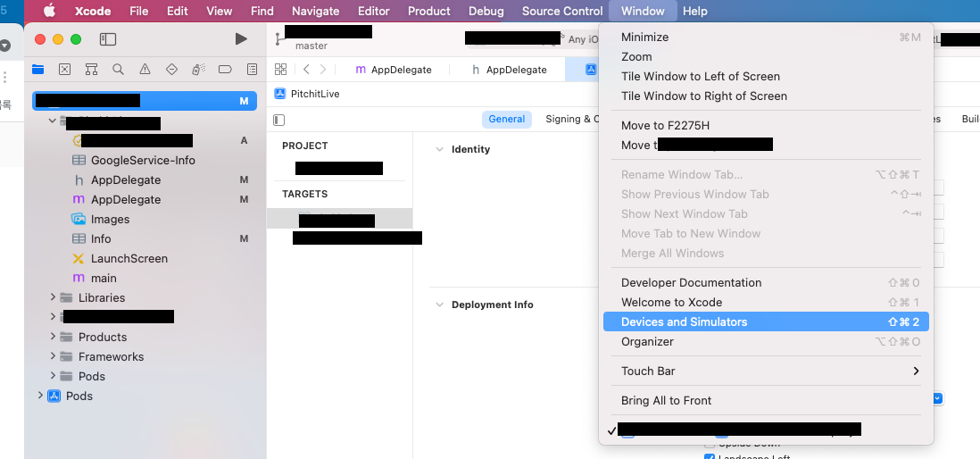Select the h AppDelegate editor tab
The width and height of the screenshot is (980, 459).
(x=510, y=70)
